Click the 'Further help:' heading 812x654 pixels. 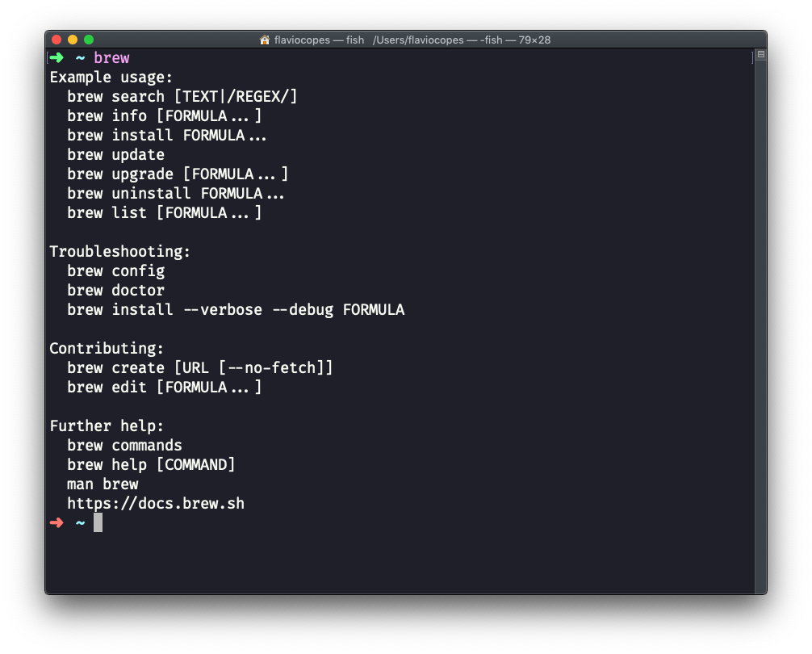pos(107,426)
